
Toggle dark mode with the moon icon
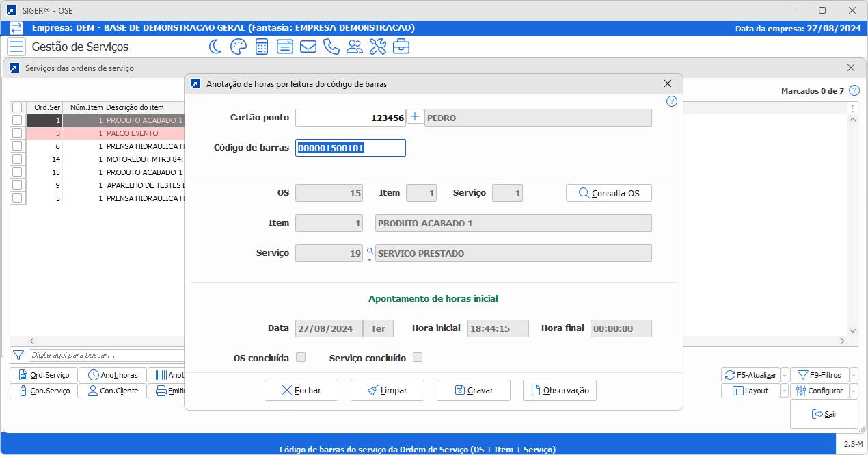tap(215, 47)
